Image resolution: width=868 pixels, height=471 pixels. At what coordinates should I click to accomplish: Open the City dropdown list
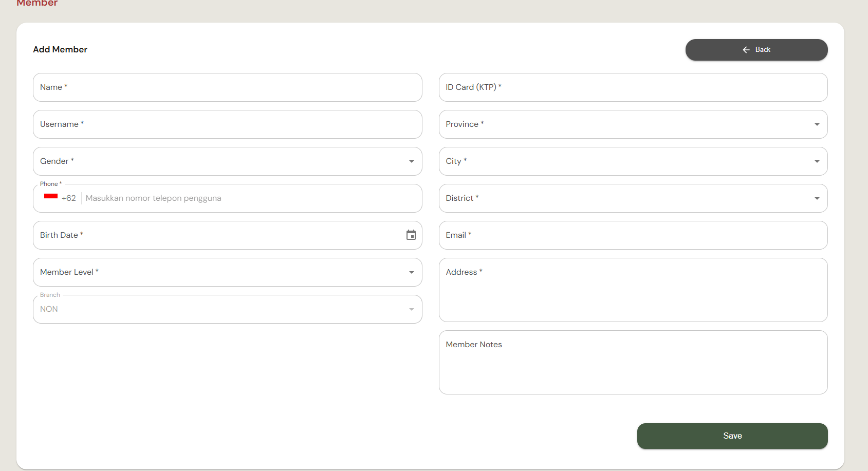pyautogui.click(x=633, y=161)
